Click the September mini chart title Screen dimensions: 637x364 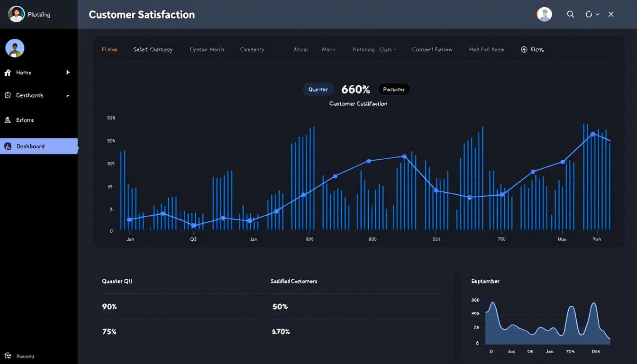[485, 281]
